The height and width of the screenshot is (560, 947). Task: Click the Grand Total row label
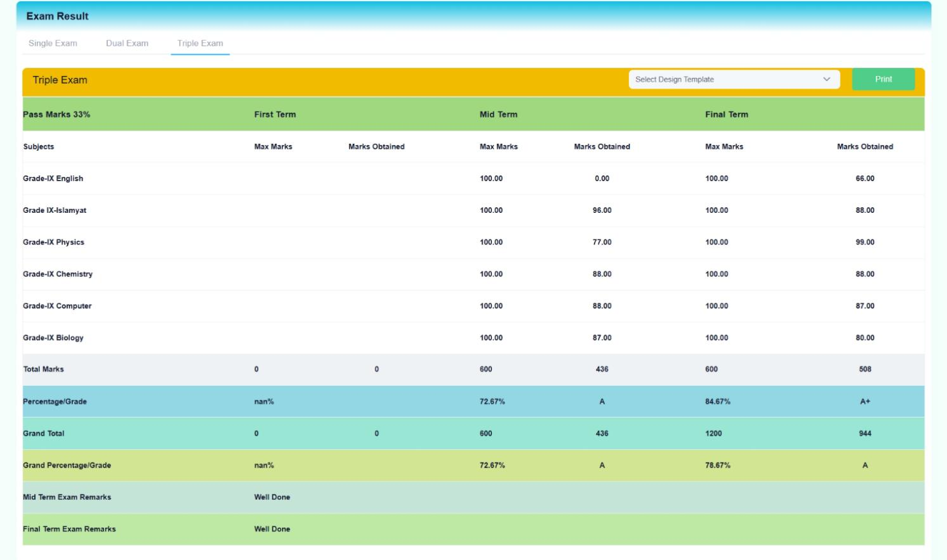44,433
